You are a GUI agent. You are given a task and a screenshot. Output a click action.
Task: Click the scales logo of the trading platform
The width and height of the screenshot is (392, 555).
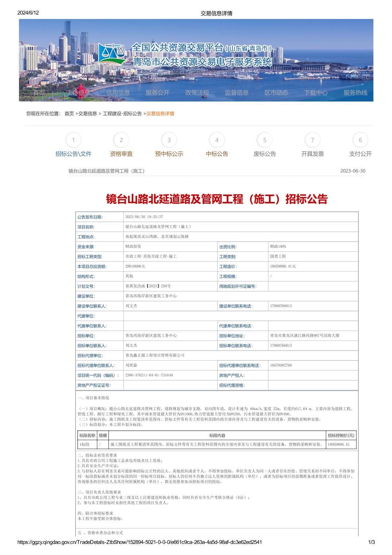tap(112, 54)
